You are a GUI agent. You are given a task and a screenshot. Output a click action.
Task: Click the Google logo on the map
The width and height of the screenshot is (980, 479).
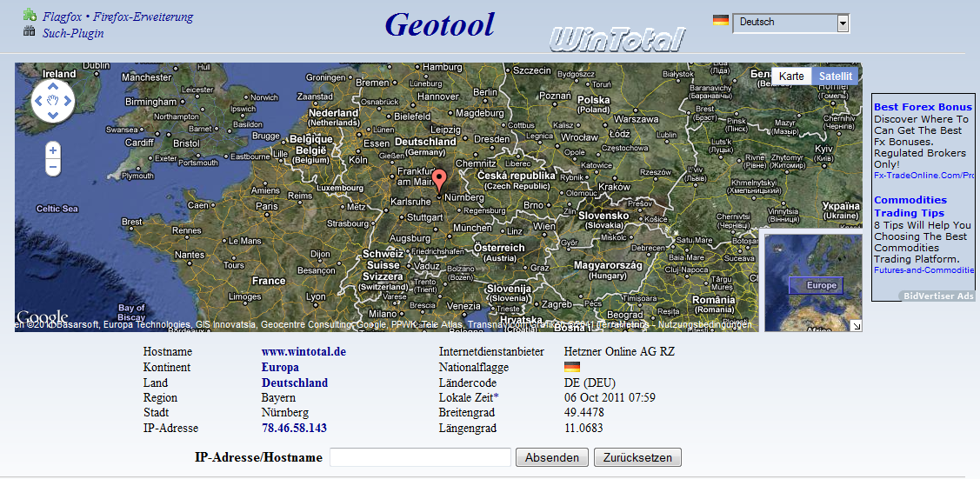(x=42, y=317)
